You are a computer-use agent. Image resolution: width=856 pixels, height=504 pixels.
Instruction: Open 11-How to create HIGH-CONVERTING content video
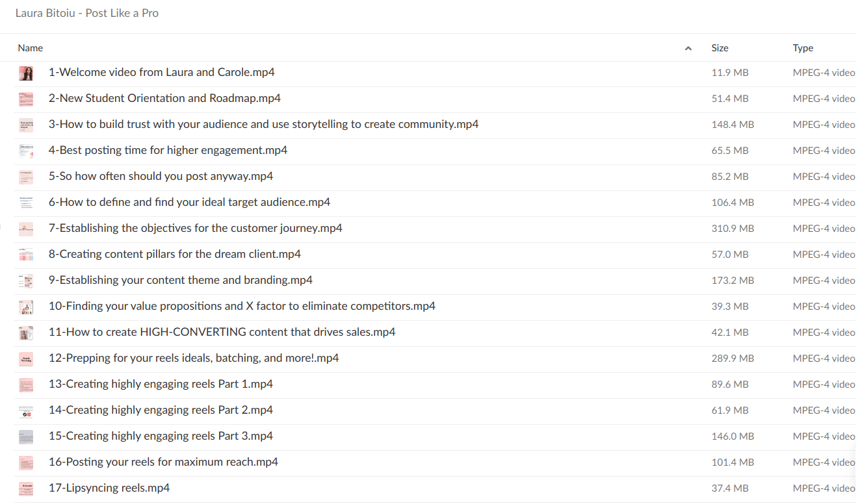(x=222, y=332)
